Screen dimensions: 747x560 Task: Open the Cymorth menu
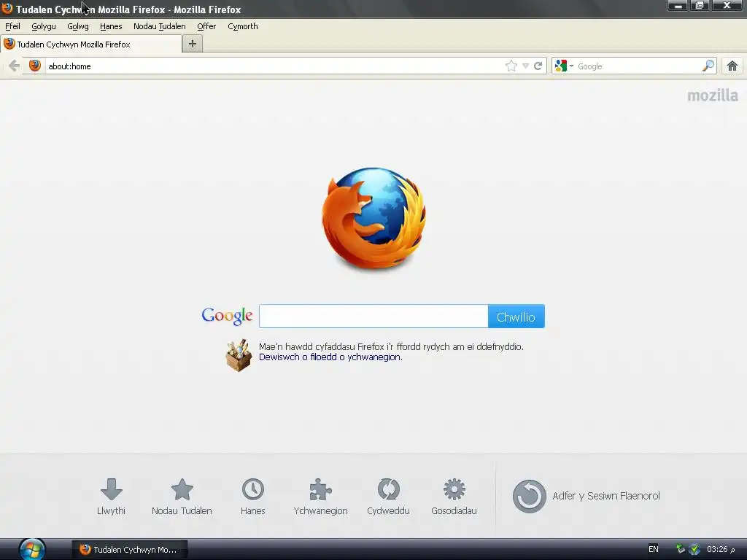tap(242, 26)
